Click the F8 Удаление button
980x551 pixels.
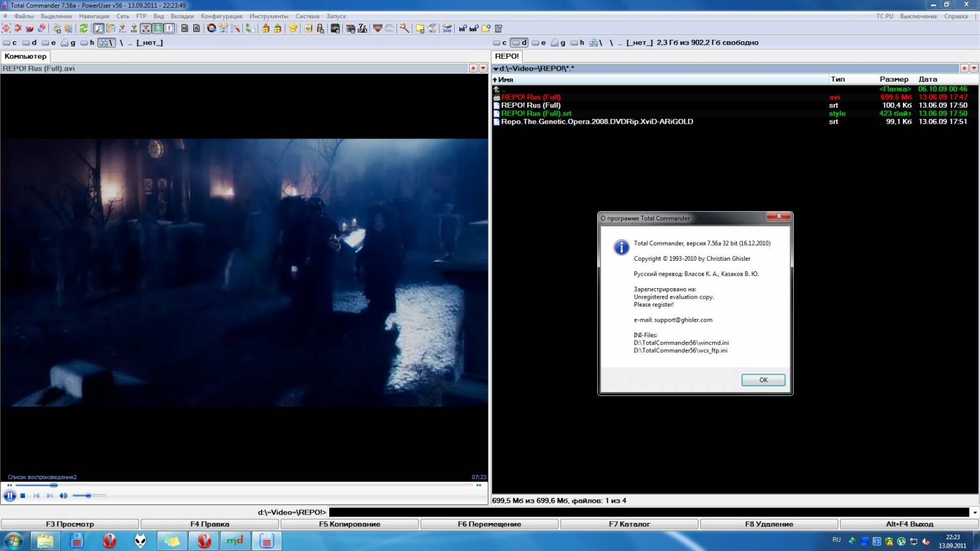pos(769,524)
